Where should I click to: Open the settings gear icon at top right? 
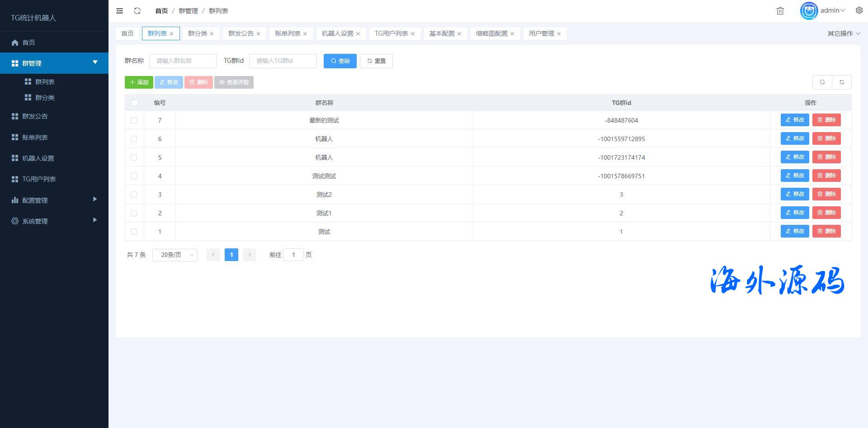point(859,10)
